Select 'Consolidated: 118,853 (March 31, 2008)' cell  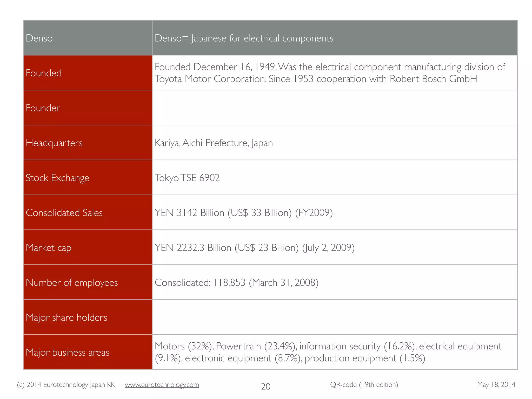335,282
